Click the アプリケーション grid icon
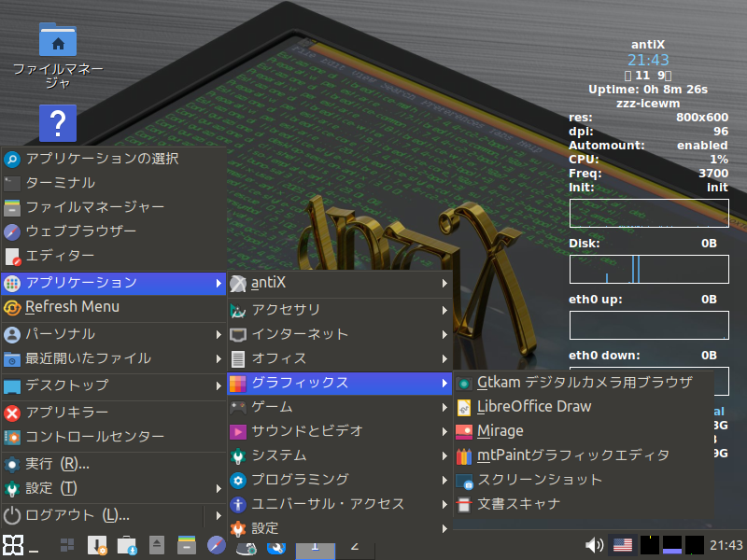 [12, 284]
